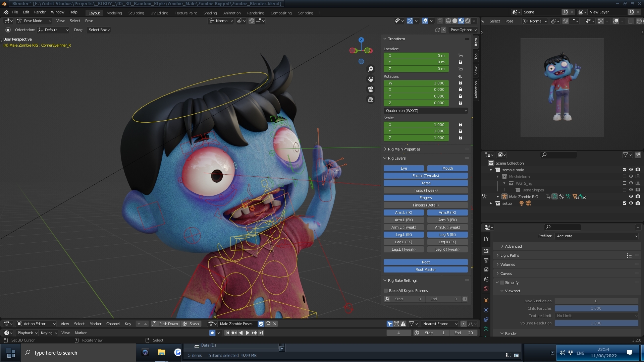Switch to the Sculpting workspace tab

click(136, 13)
